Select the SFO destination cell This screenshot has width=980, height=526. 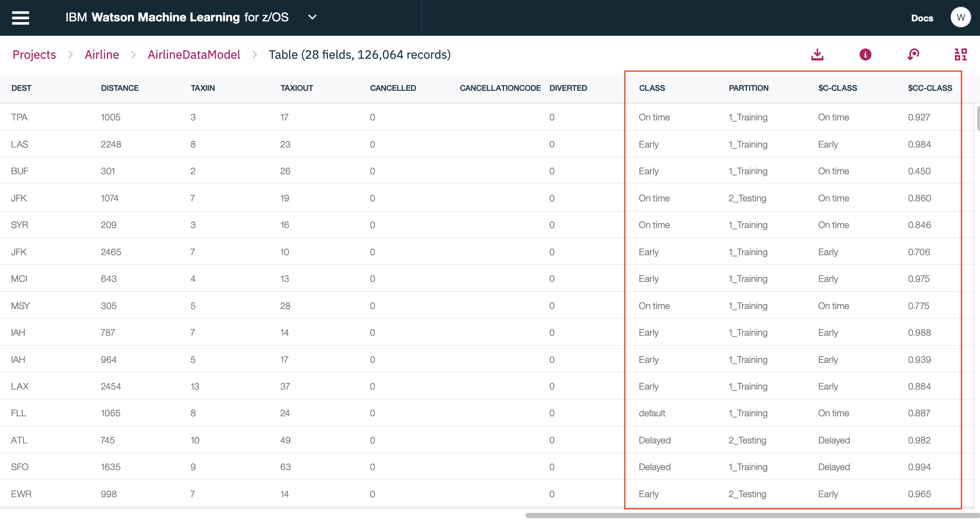point(20,467)
